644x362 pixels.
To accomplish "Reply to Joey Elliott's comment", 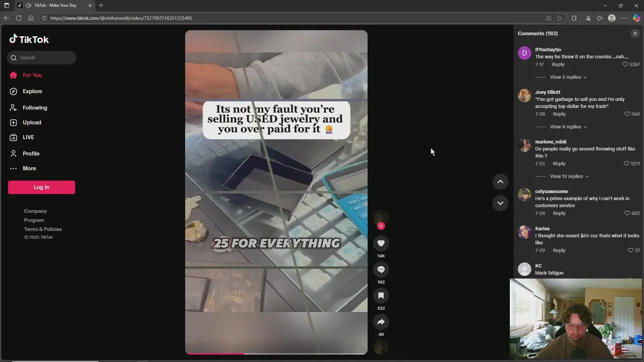I will (559, 114).
